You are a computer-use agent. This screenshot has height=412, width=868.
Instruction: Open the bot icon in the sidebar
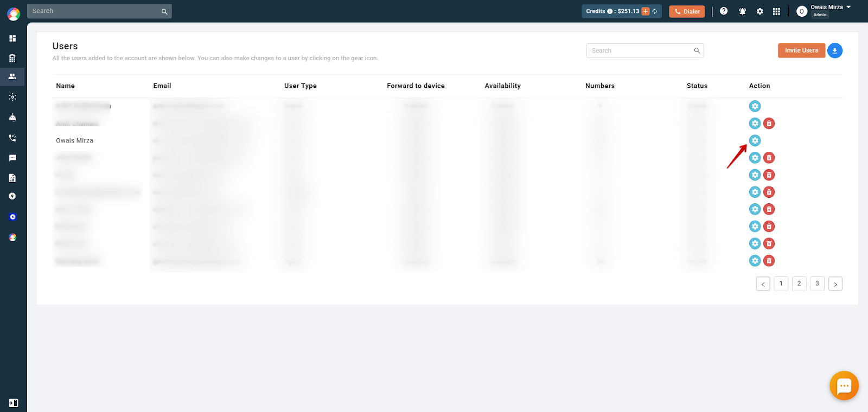point(12,117)
